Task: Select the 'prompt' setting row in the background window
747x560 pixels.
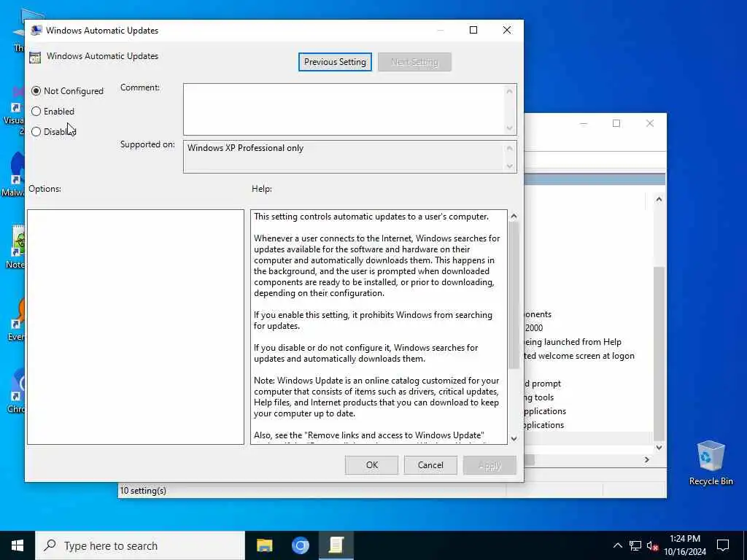Action: click(543, 384)
